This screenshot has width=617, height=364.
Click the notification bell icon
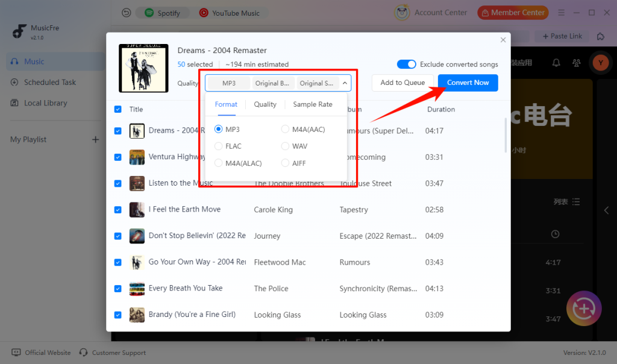[556, 63]
